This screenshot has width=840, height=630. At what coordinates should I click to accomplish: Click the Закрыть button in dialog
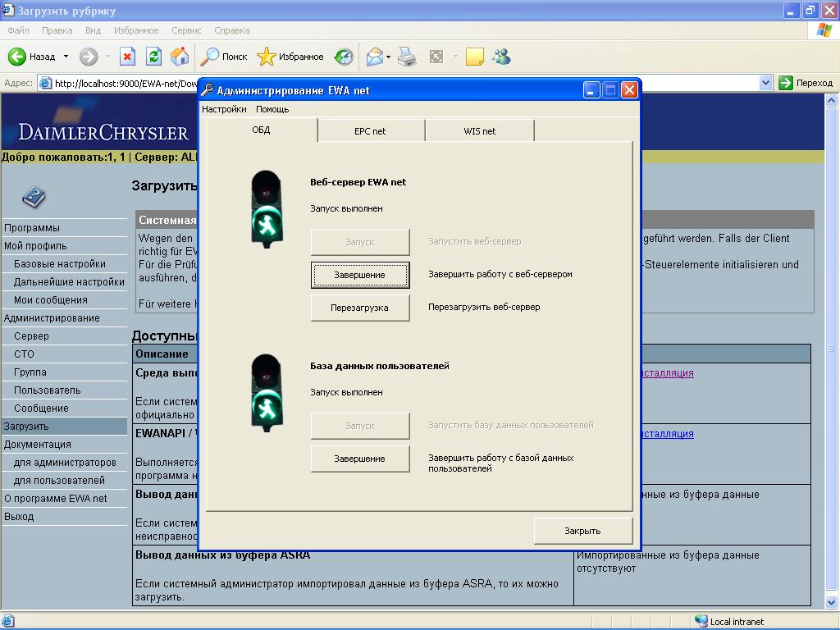click(583, 531)
